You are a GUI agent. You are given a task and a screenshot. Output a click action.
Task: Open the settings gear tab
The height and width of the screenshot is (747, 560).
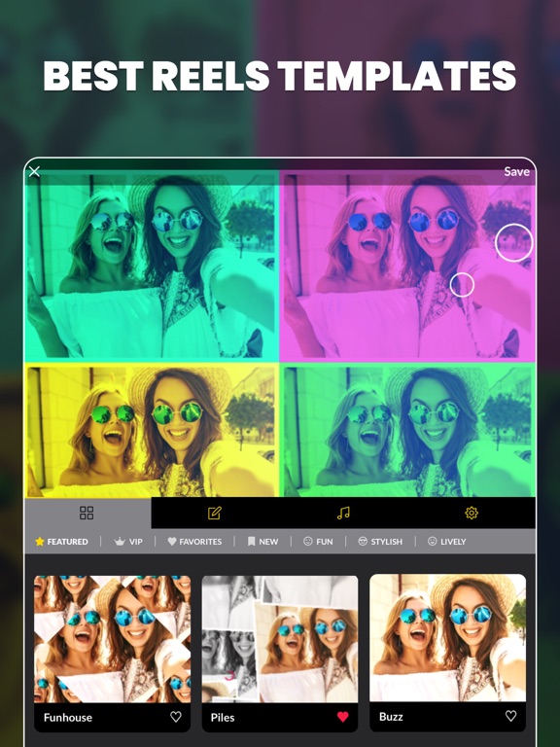[x=472, y=514]
